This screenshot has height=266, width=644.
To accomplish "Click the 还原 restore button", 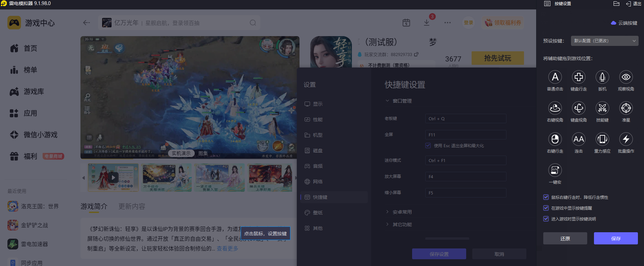I will coord(565,238).
